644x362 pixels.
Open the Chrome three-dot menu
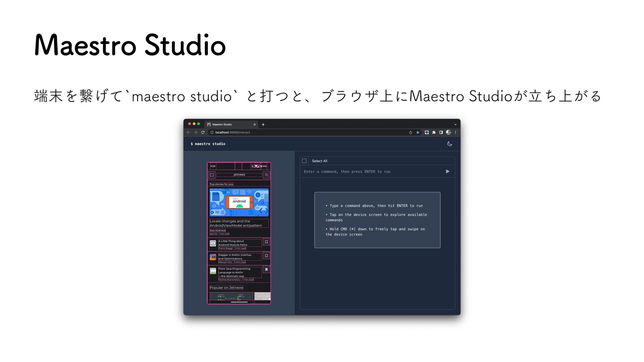coord(455,132)
